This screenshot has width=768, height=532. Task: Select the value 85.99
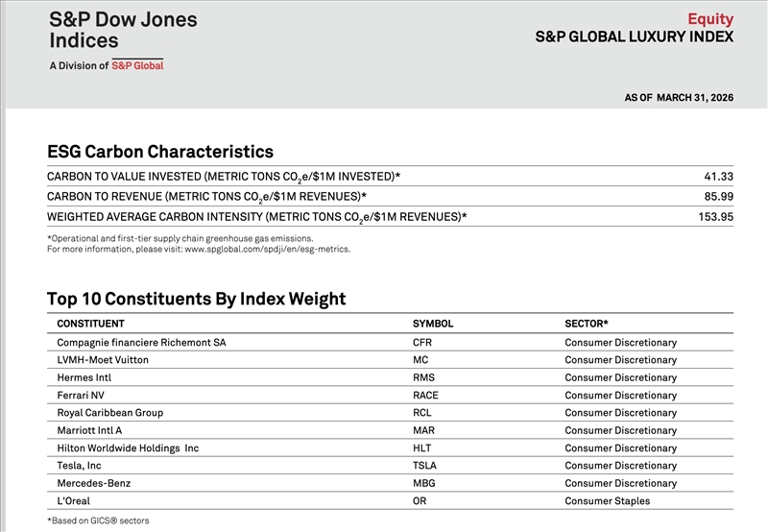718,197
